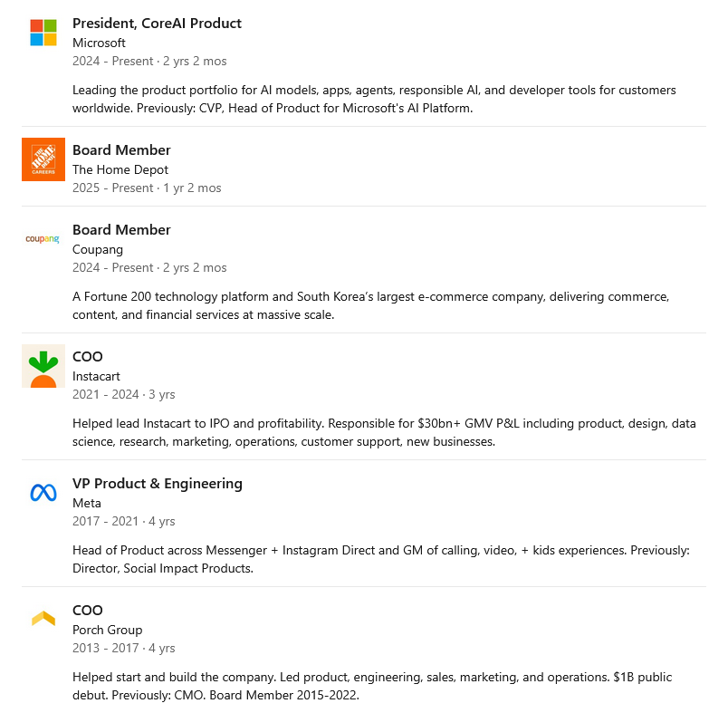Viewport: 728px width, 713px height.
Task: Select the Instacart company name
Action: pyautogui.click(x=96, y=376)
